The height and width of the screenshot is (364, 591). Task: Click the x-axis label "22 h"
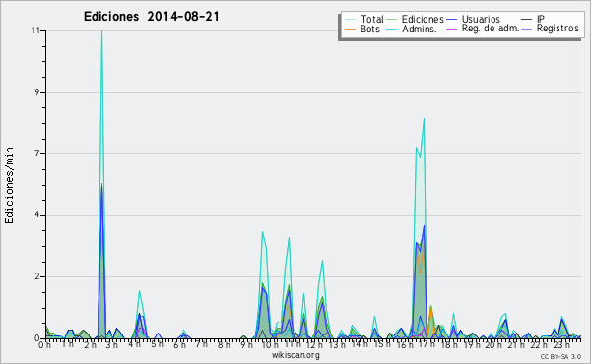[x=538, y=344]
